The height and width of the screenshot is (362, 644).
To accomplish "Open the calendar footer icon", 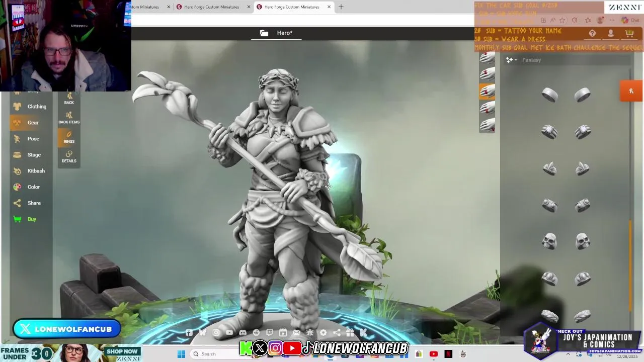I will [x=283, y=332].
